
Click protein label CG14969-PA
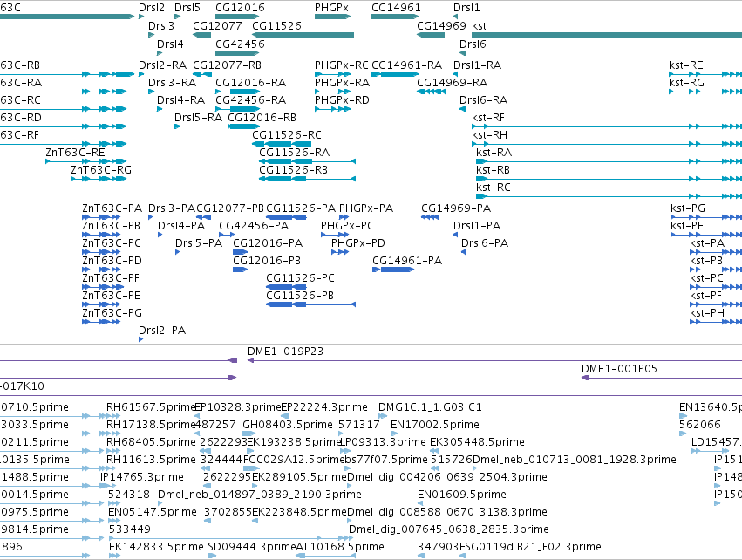[456, 208]
